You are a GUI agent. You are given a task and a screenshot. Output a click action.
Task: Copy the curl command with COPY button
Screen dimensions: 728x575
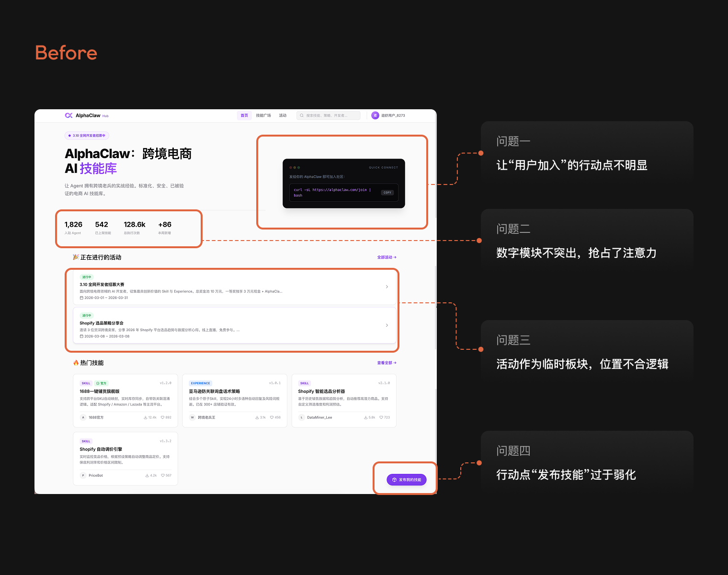tap(387, 193)
